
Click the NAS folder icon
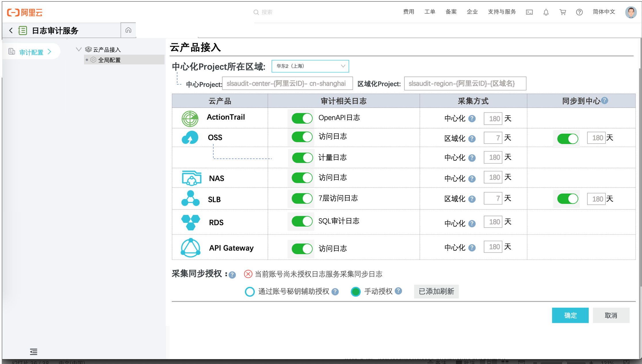tap(192, 178)
